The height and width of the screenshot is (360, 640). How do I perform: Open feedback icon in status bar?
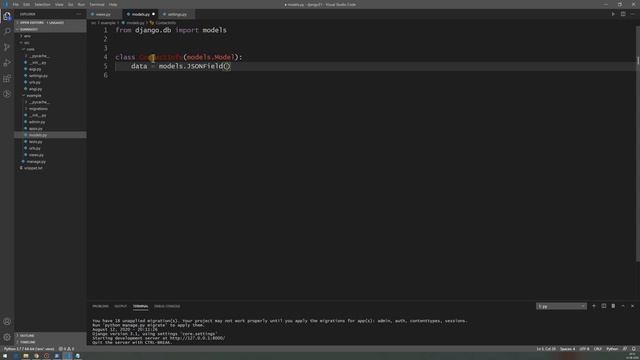[x=625, y=349]
